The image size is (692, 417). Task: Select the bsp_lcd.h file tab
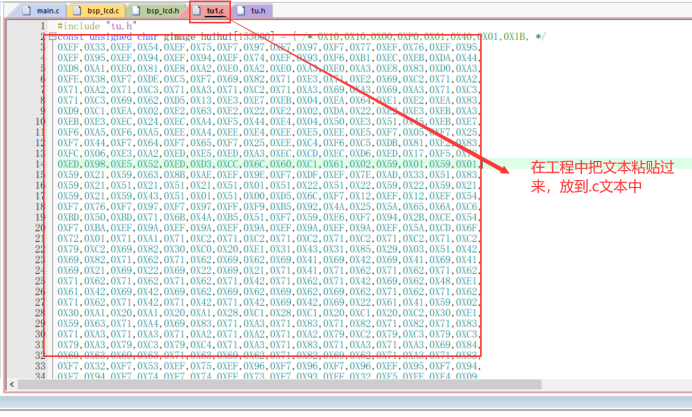click(x=156, y=11)
